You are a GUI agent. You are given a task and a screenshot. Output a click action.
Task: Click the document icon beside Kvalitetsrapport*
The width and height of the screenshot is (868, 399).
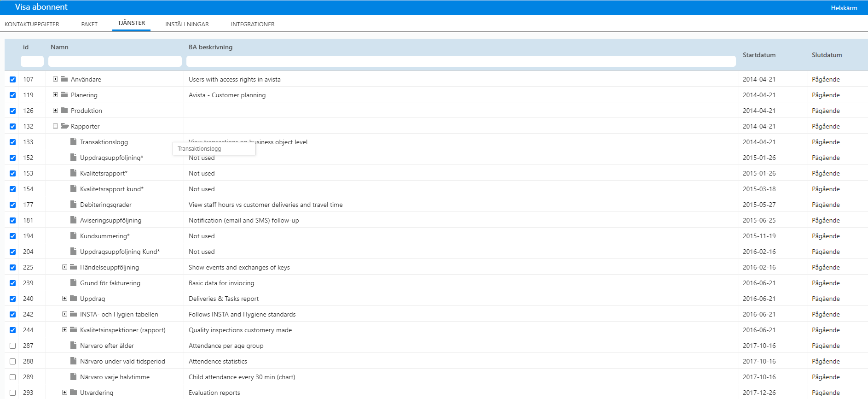73,173
